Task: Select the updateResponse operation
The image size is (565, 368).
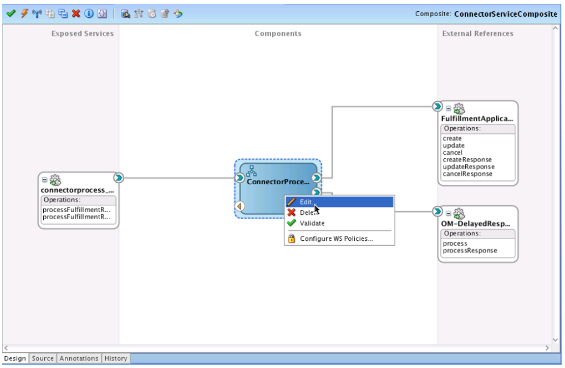Action: click(469, 167)
